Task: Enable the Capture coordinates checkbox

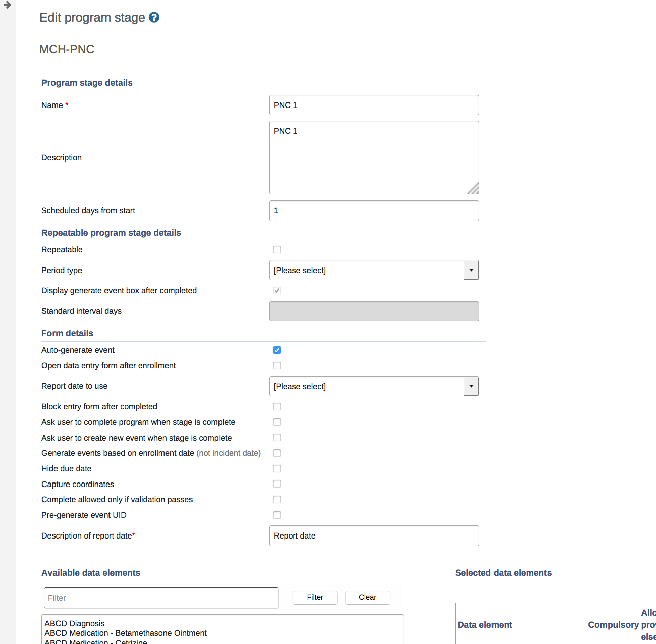Action: (x=277, y=484)
